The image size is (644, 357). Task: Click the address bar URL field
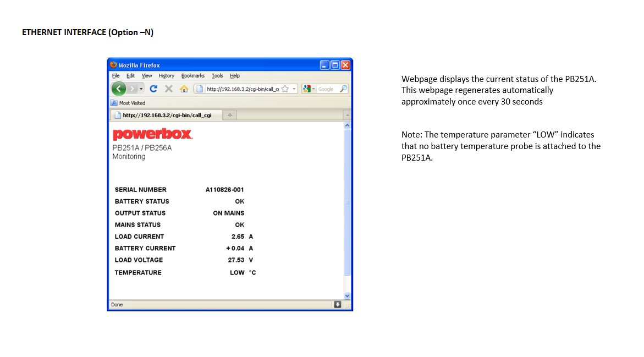click(242, 89)
